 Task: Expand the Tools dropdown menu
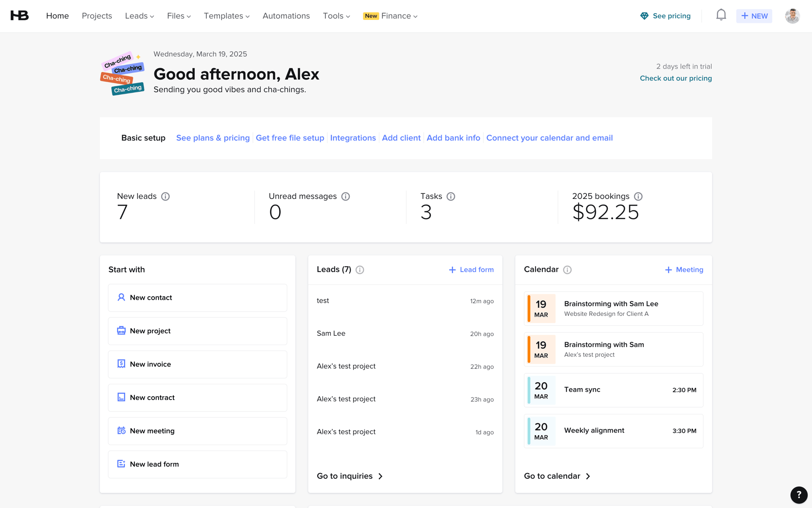(x=336, y=16)
